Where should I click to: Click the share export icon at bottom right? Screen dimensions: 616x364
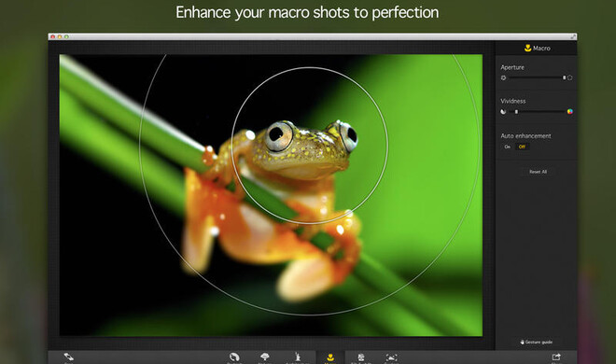tap(556, 357)
